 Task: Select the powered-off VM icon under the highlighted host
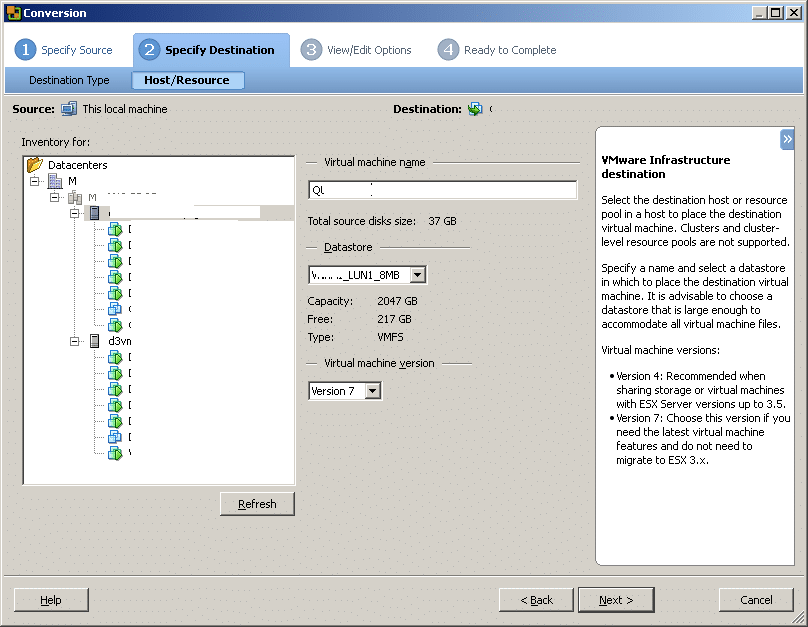click(x=115, y=309)
